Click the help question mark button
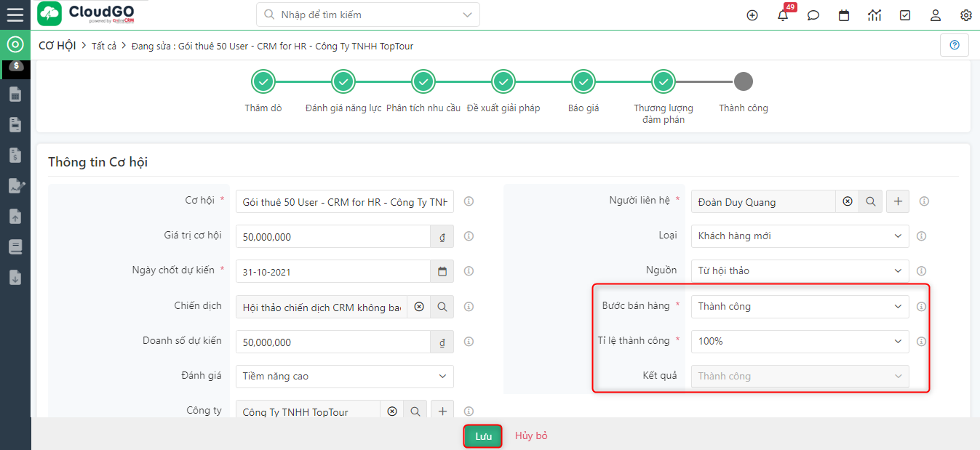 pos(955,45)
